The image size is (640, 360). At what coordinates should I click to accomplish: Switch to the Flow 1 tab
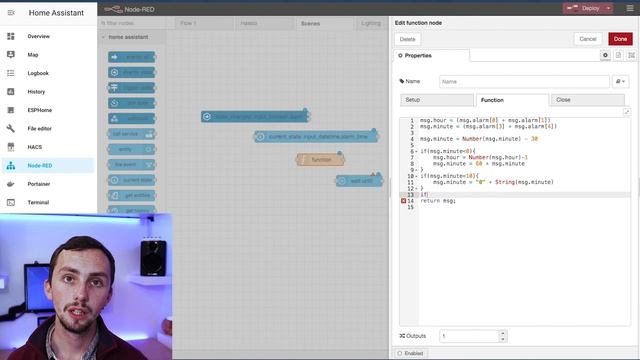click(x=204, y=23)
